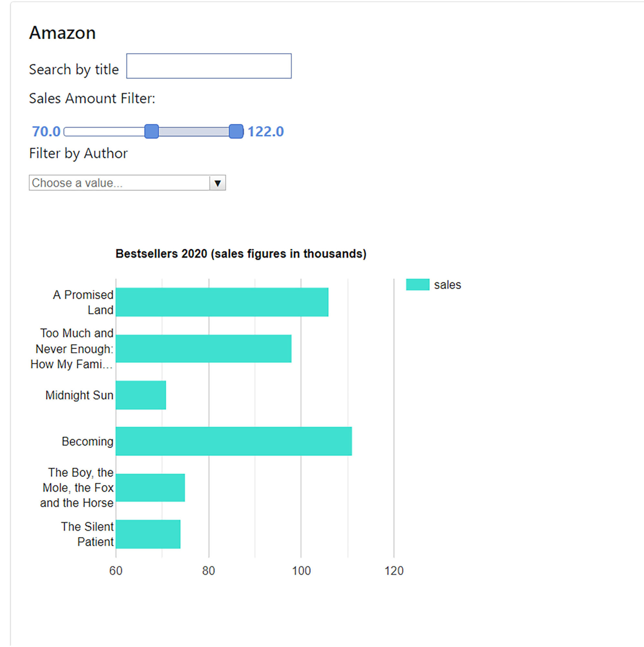Screen dimensions: 644x647
Task: Select the Too Much and Never Enough bar
Action: 203,349
